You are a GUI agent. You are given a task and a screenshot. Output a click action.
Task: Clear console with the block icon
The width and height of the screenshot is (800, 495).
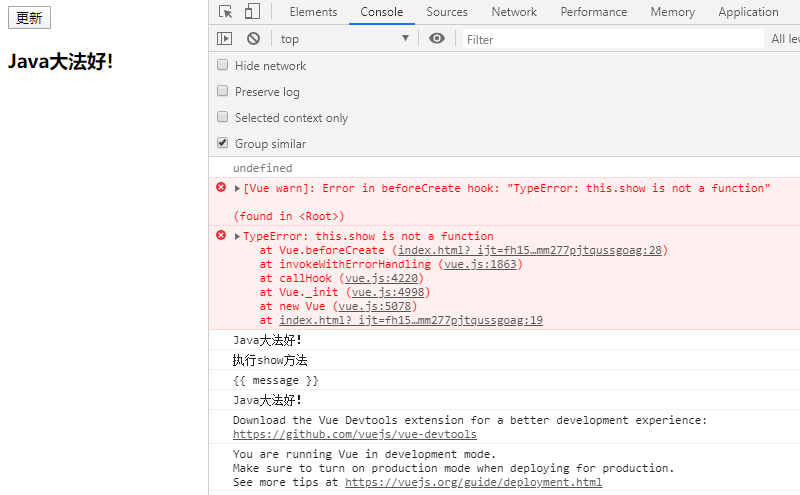click(253, 39)
